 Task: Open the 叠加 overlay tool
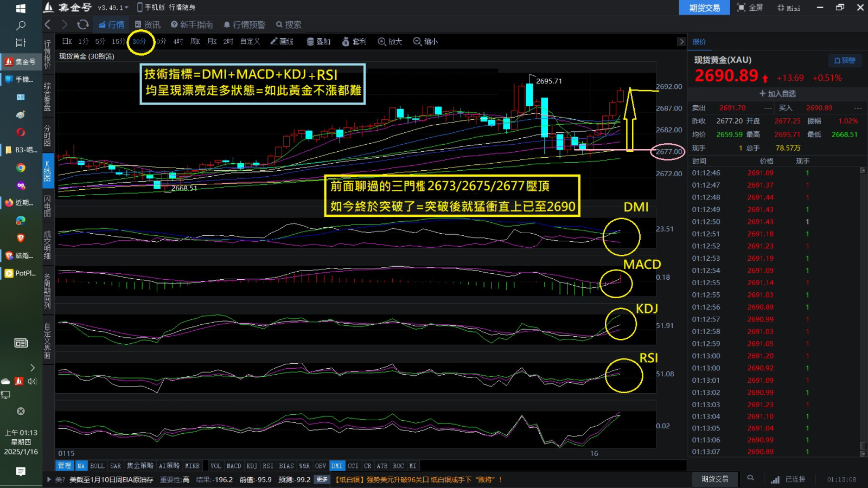coord(318,41)
